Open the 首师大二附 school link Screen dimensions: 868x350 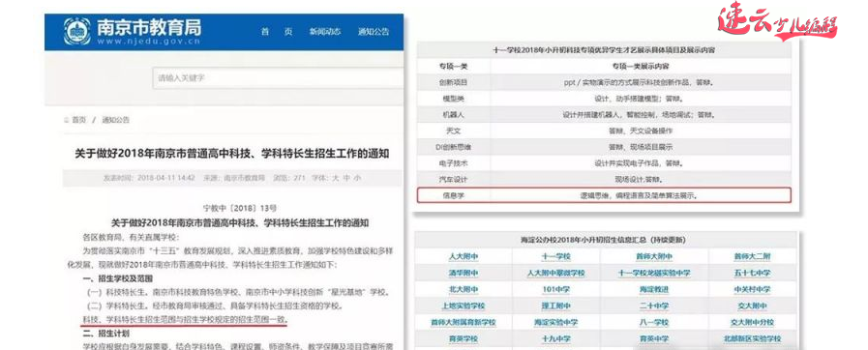tap(752, 256)
